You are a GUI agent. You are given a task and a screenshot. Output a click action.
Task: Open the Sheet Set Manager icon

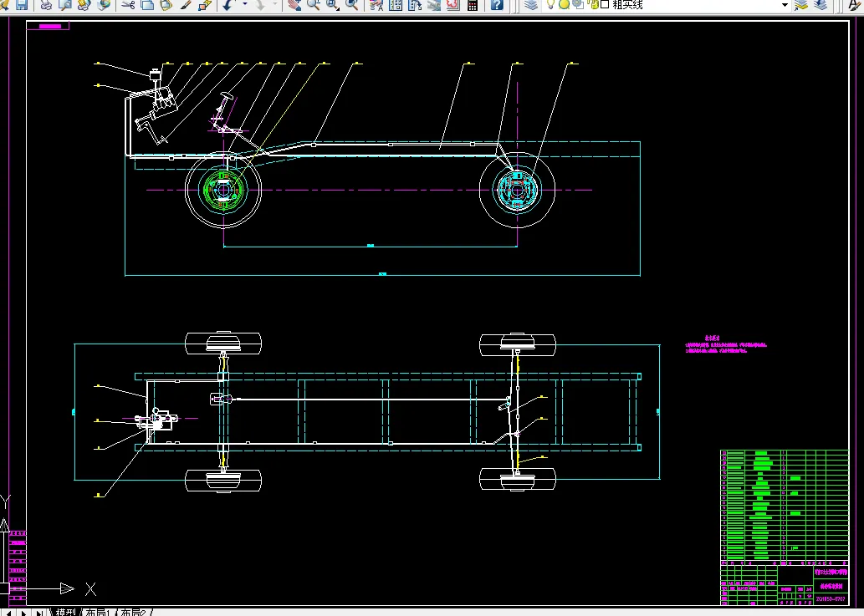(x=434, y=5)
